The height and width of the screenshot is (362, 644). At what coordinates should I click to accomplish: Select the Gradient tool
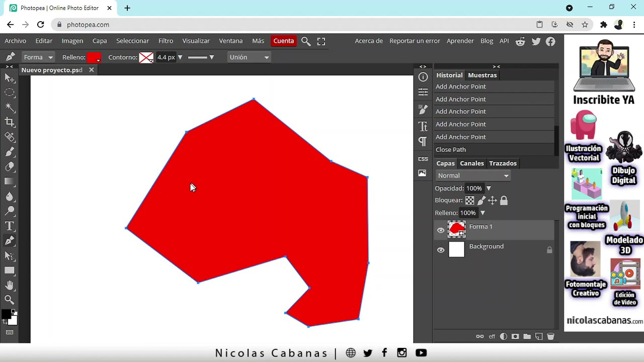10,181
